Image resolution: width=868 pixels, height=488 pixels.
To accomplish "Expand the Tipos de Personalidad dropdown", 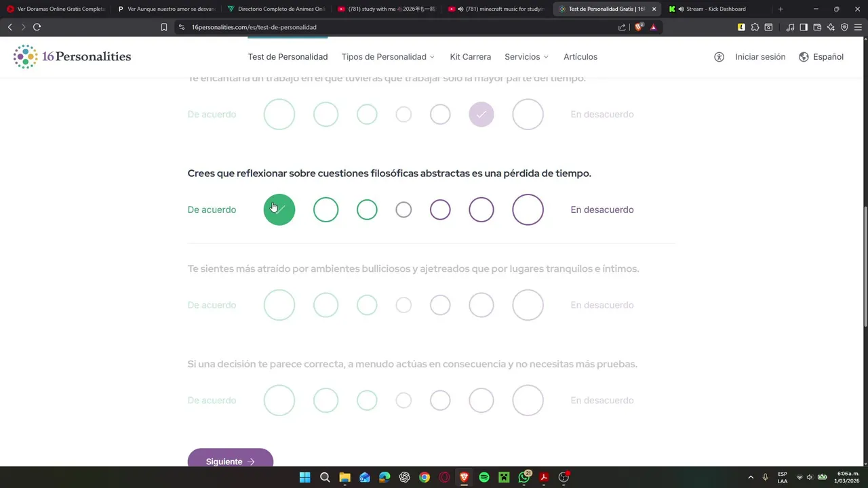I will click(388, 57).
